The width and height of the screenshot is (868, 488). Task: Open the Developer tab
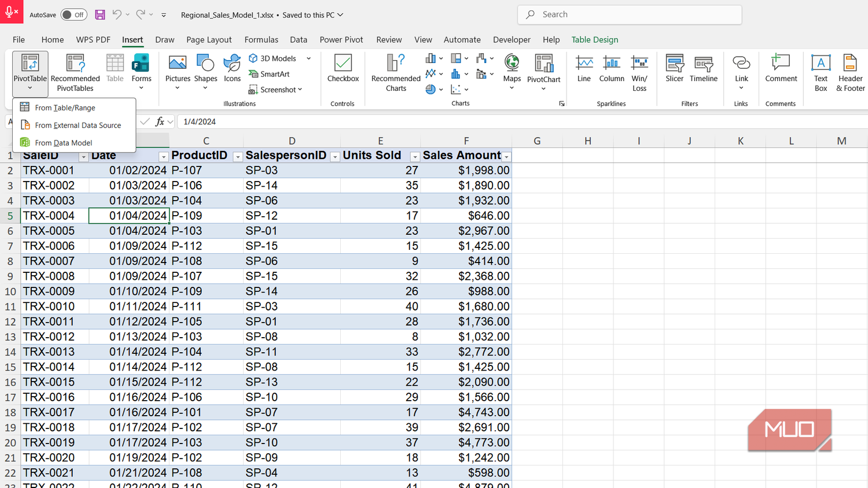click(512, 39)
